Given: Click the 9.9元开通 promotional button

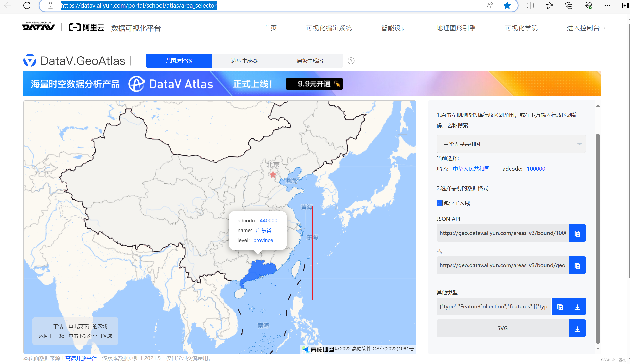Looking at the screenshot, I should (314, 84).
